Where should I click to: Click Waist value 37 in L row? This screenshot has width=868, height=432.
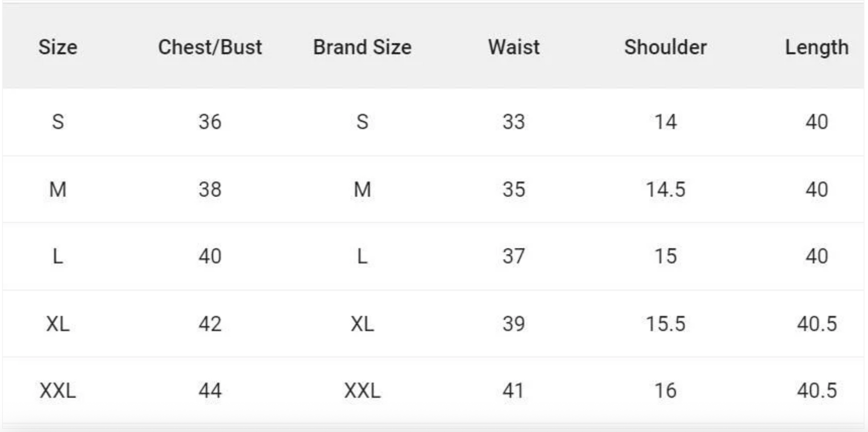[x=514, y=256]
